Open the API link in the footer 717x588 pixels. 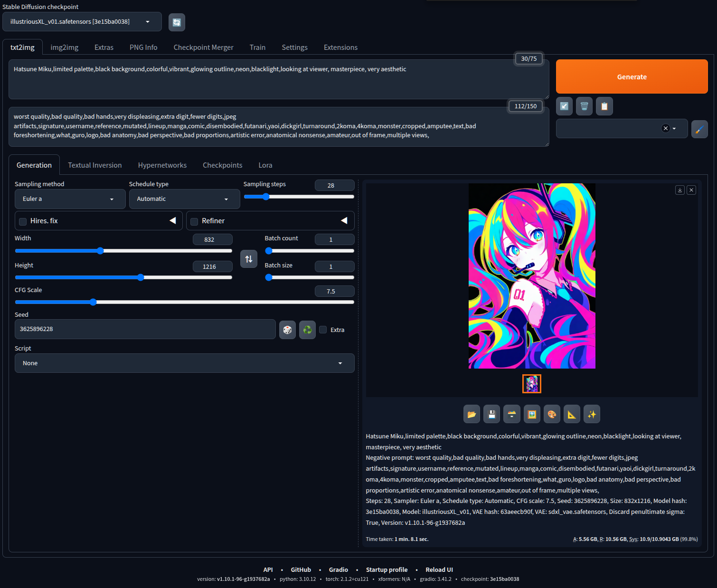click(268, 570)
